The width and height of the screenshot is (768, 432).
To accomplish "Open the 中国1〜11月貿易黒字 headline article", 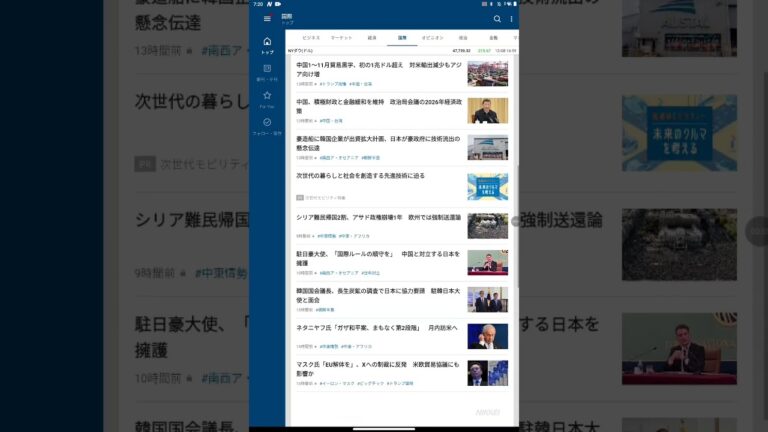I will click(x=377, y=70).
